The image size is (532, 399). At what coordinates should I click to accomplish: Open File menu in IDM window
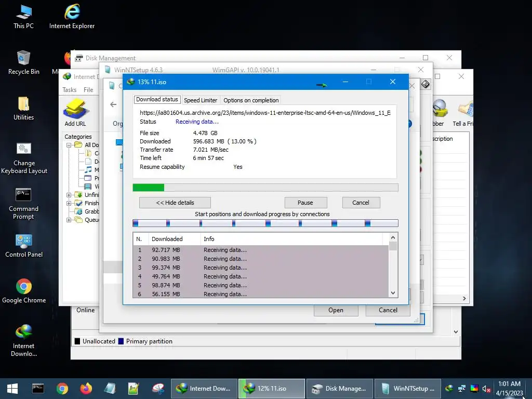[x=88, y=90]
